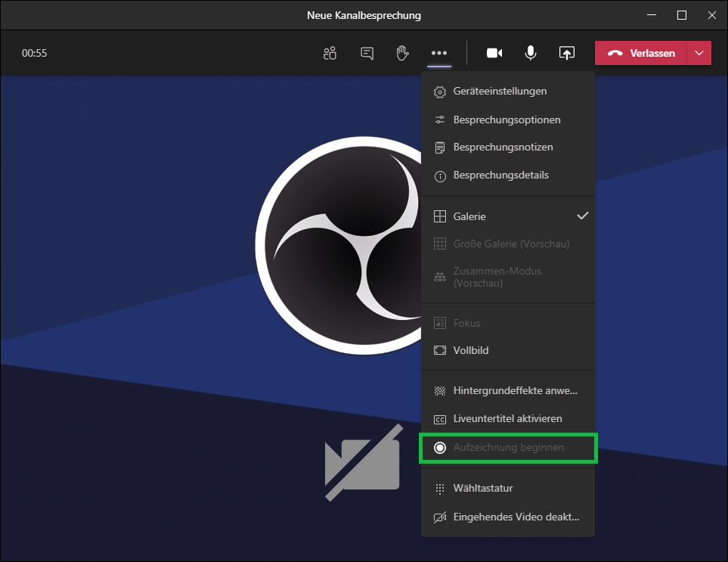Click the record circle icon
This screenshot has height=562, width=728.
[440, 448]
